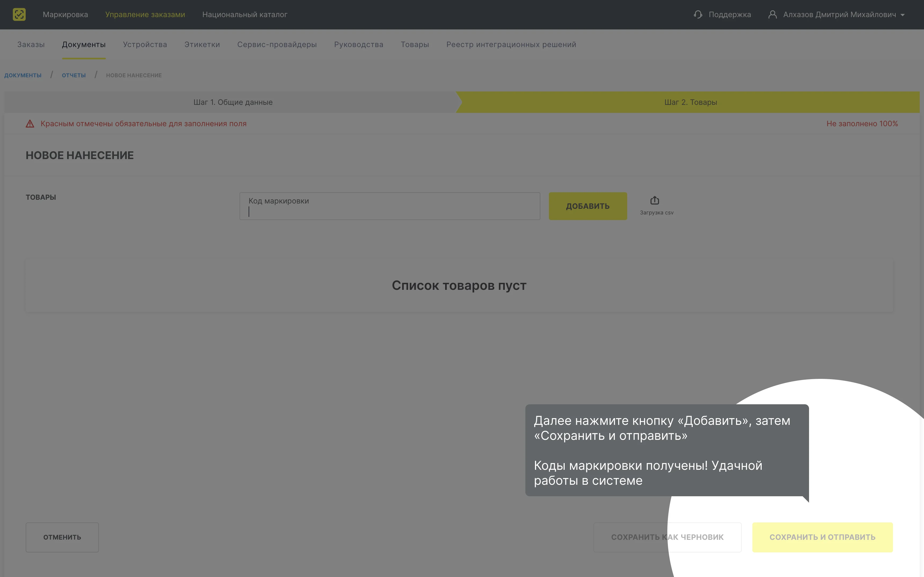This screenshot has height=577, width=924.
Task: Open Национальный каталог
Action: [x=245, y=14]
